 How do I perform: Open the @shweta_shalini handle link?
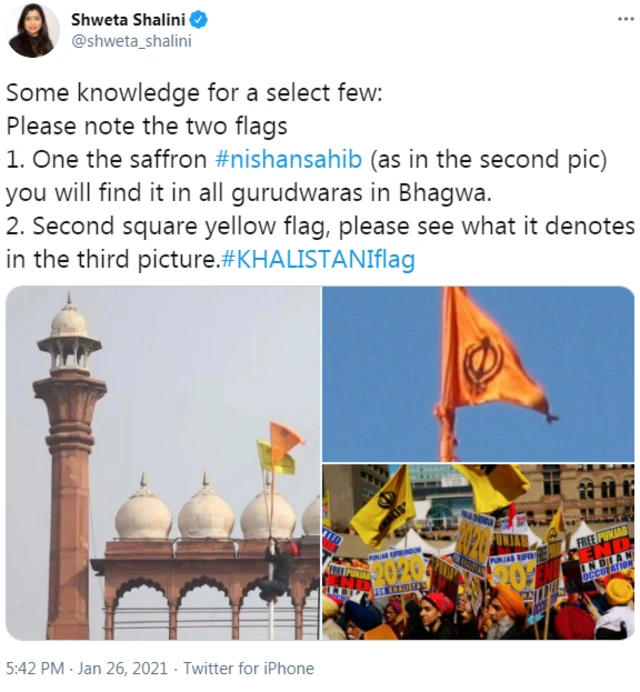(132, 41)
